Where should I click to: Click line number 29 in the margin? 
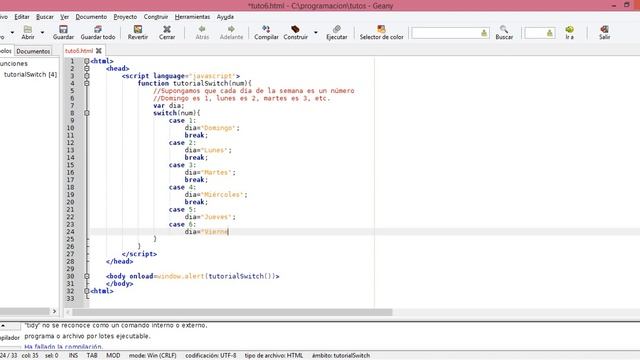(x=70, y=269)
